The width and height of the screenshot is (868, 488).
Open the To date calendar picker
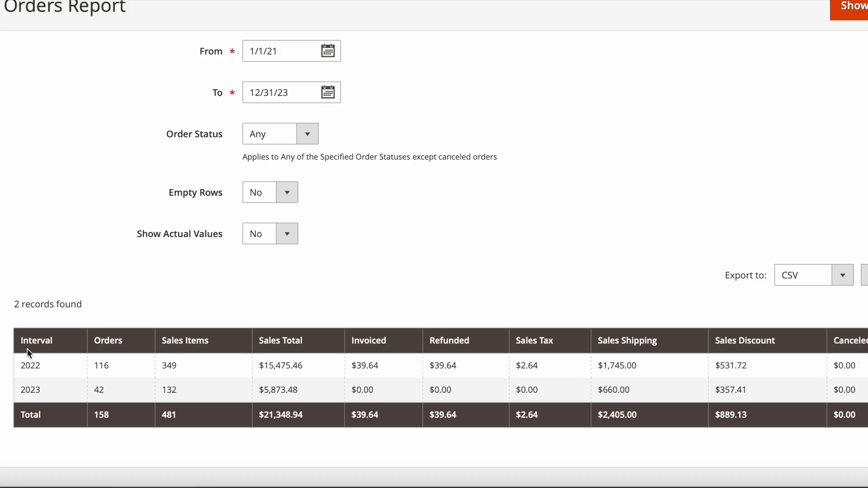coord(328,93)
